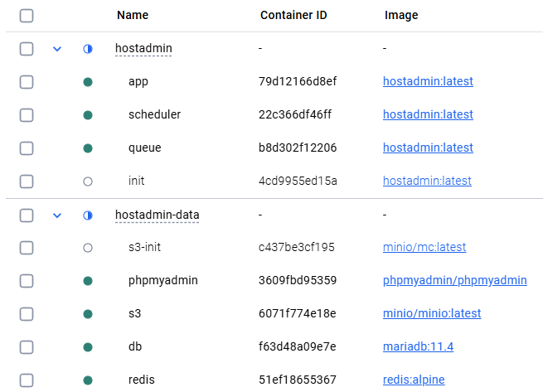Click the green running status icon for app

(88, 82)
